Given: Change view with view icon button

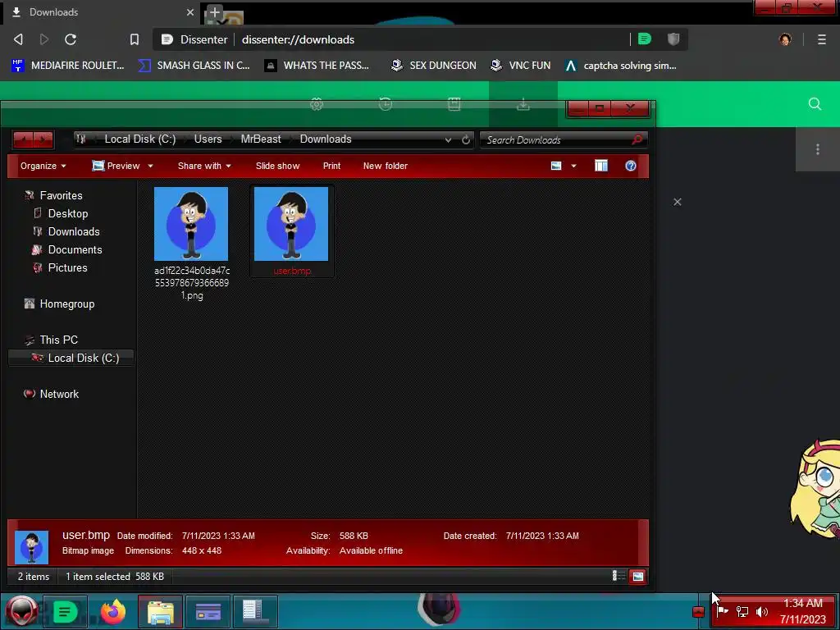Looking at the screenshot, I should (556, 166).
